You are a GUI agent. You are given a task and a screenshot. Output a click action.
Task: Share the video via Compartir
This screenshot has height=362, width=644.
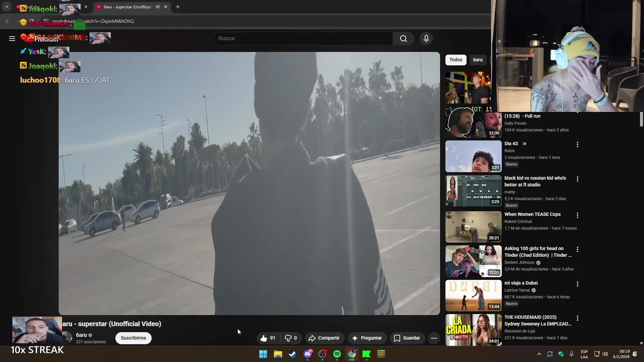[324, 338]
